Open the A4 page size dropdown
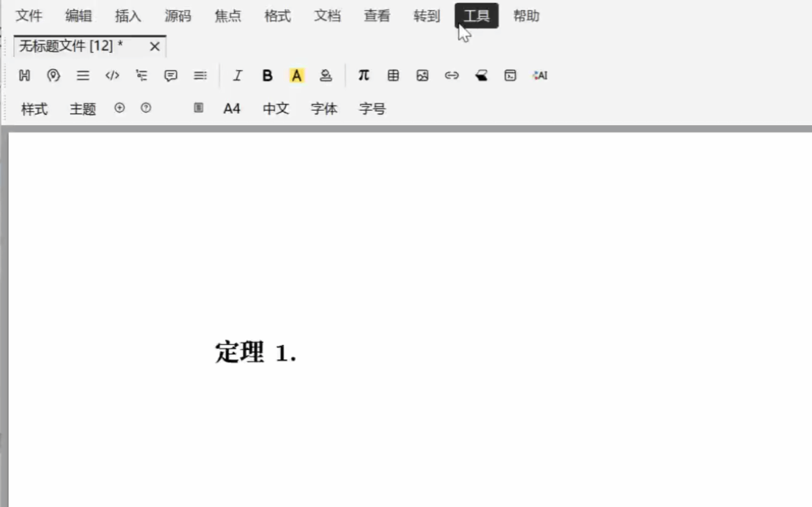Screen dimensions: 812x507 tap(232, 109)
